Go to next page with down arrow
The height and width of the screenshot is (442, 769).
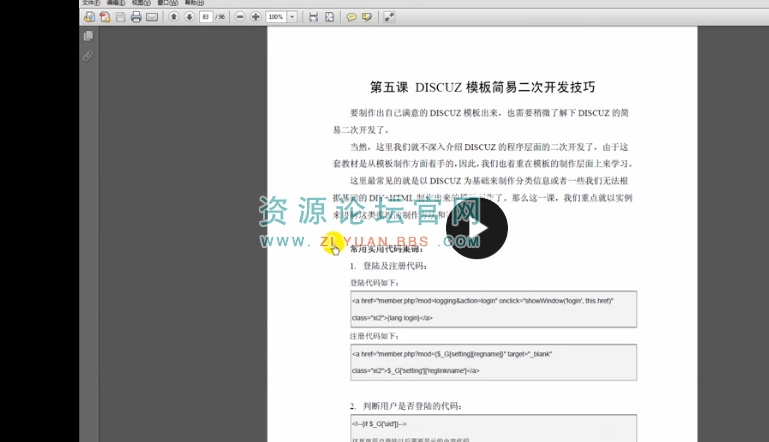(x=189, y=17)
